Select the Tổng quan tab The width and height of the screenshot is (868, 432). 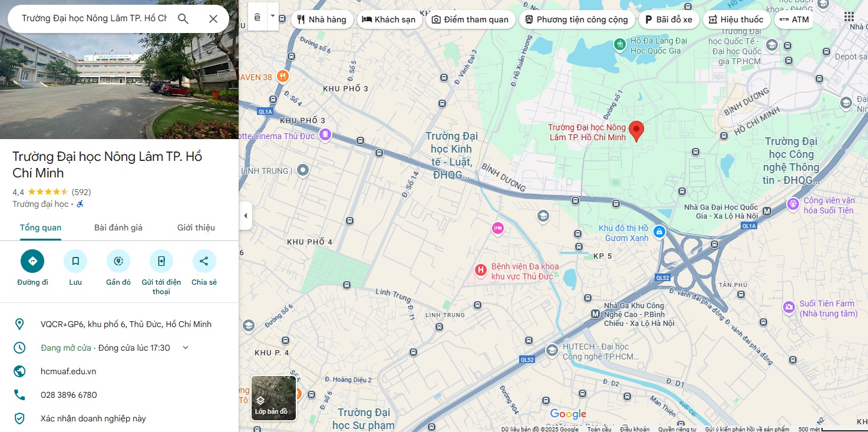41,227
